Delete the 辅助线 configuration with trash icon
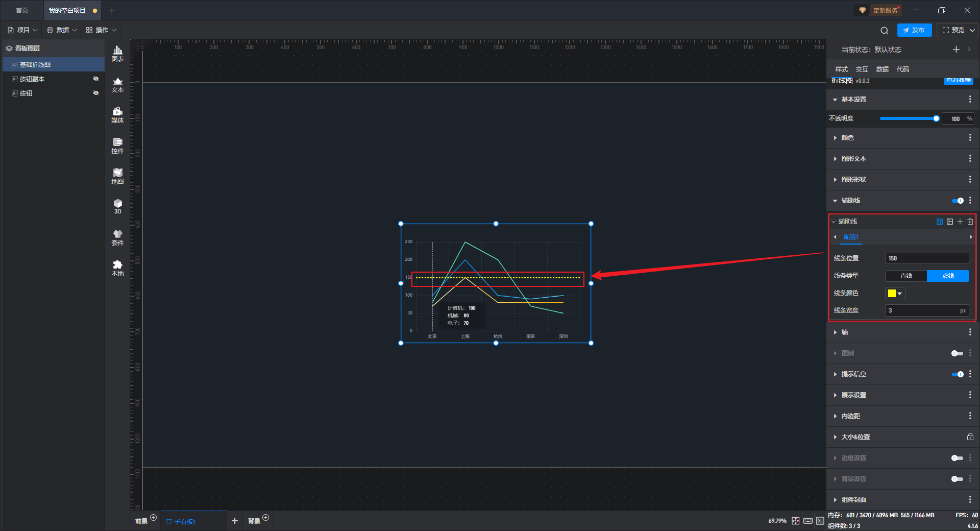The image size is (980, 531). (970, 222)
